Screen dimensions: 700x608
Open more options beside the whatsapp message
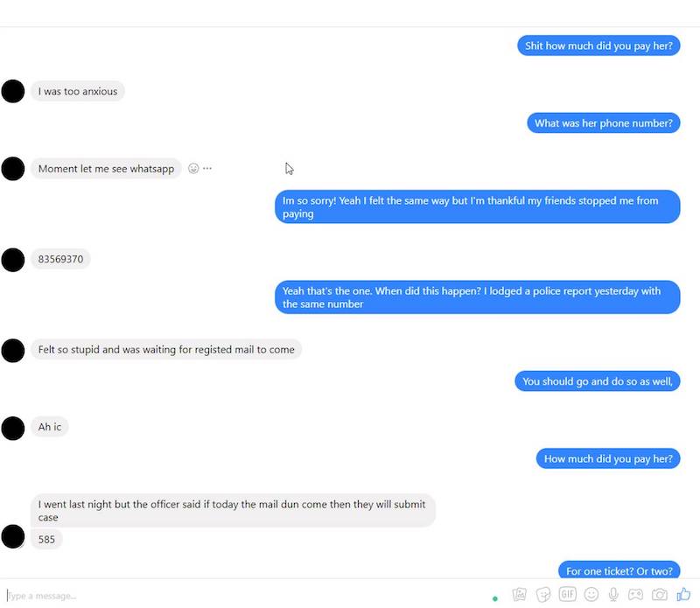tap(207, 169)
